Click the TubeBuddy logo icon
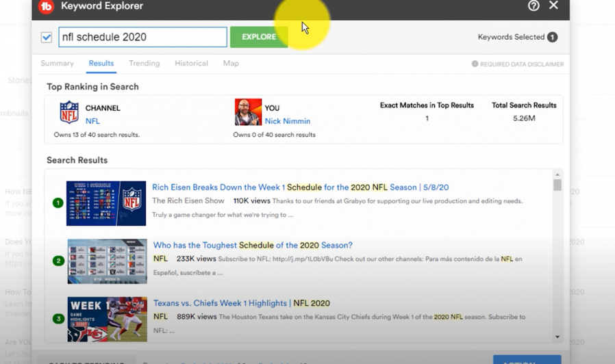The width and height of the screenshot is (615, 364). (x=47, y=6)
